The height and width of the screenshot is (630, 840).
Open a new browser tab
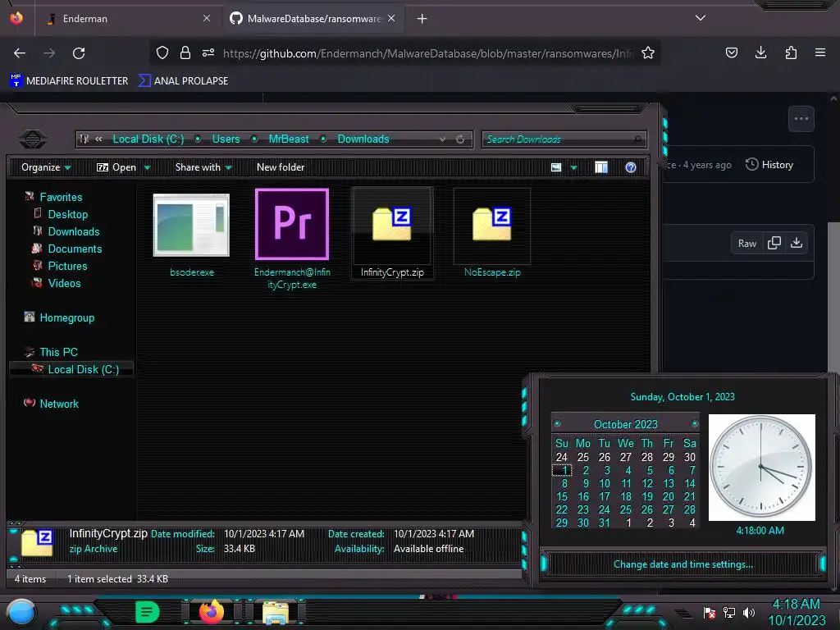(x=422, y=19)
